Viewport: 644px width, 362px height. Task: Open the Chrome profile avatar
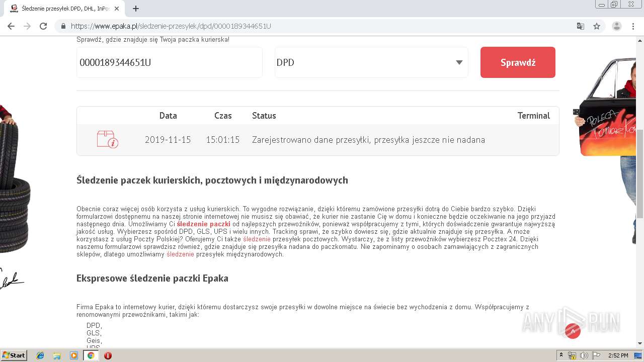pyautogui.click(x=616, y=26)
